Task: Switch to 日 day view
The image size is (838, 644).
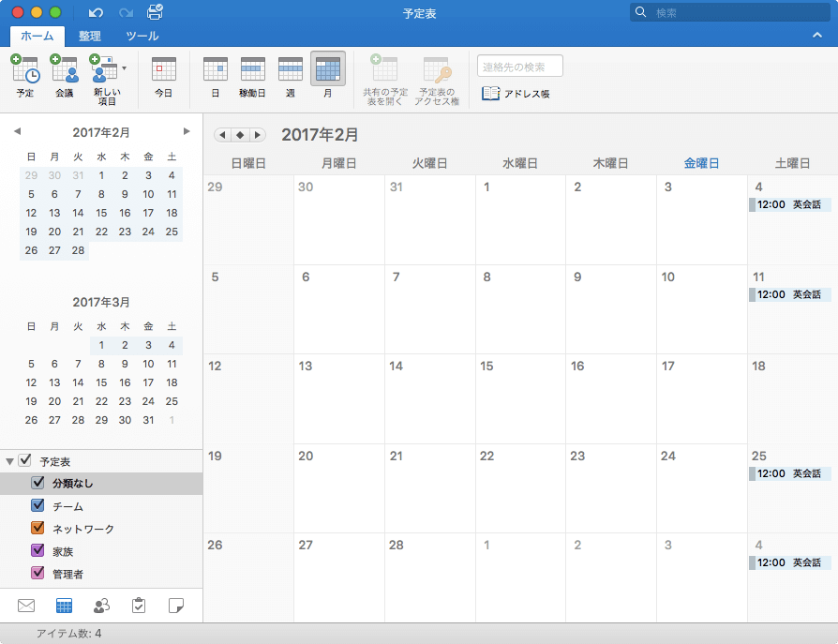Action: [x=216, y=77]
